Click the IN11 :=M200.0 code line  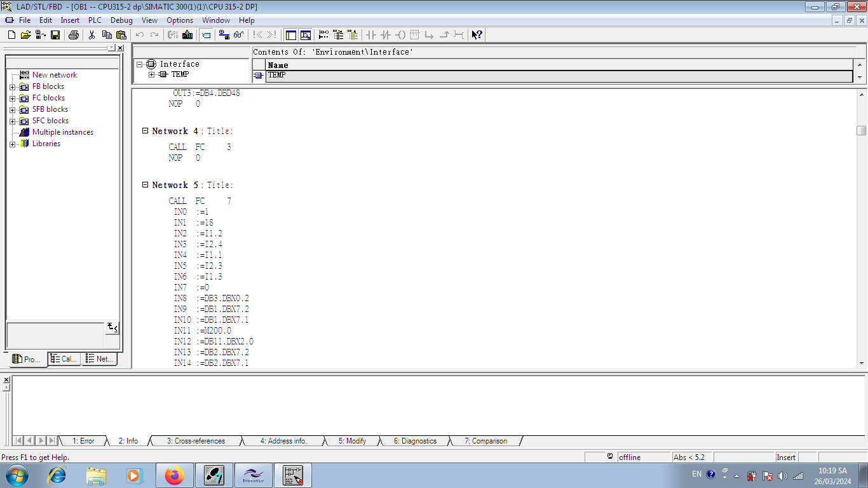tap(203, 330)
